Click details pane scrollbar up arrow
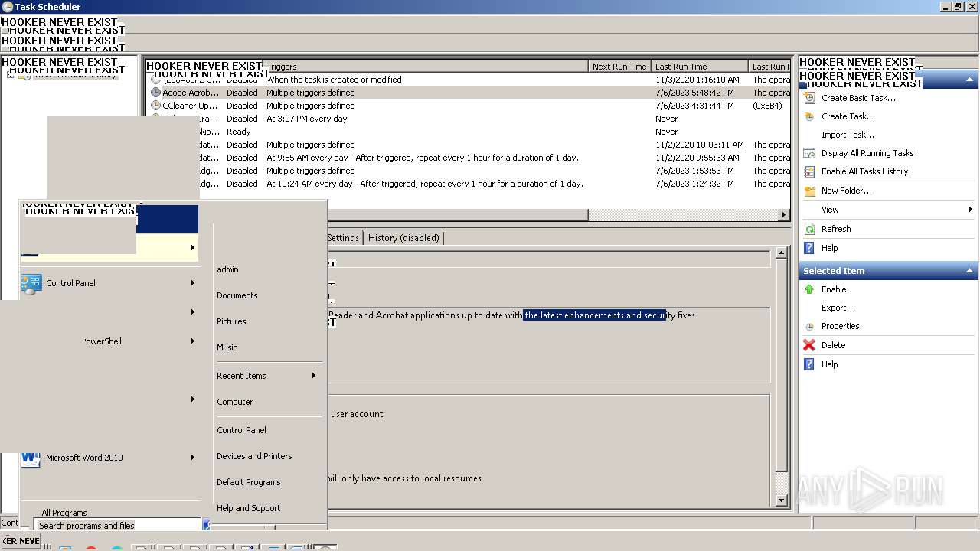 tap(782, 253)
